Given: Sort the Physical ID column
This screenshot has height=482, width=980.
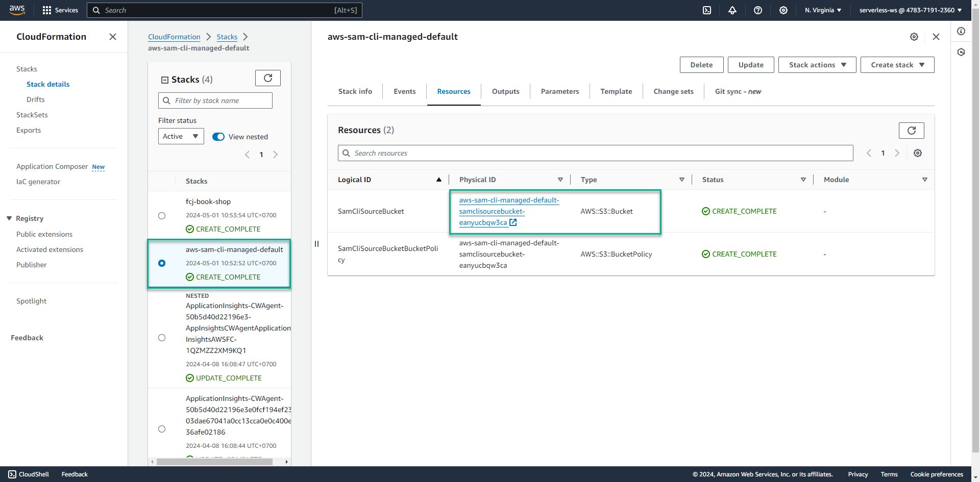Looking at the screenshot, I should [560, 180].
